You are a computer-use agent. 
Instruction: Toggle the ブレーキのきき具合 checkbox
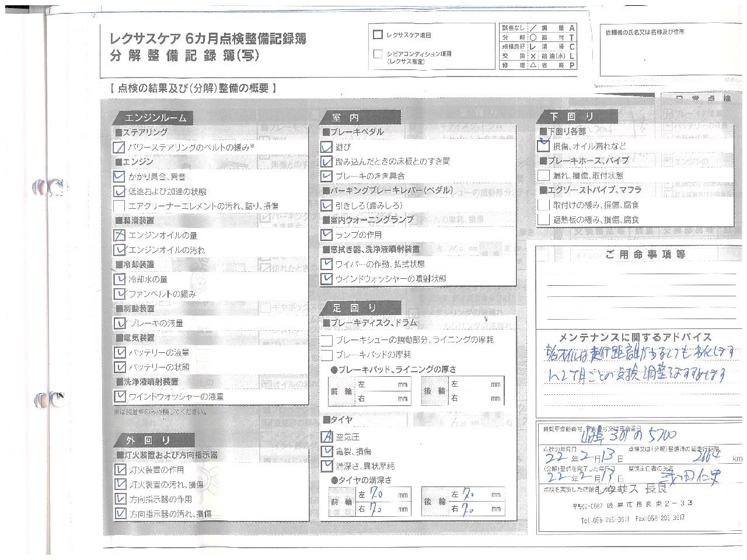tap(326, 176)
